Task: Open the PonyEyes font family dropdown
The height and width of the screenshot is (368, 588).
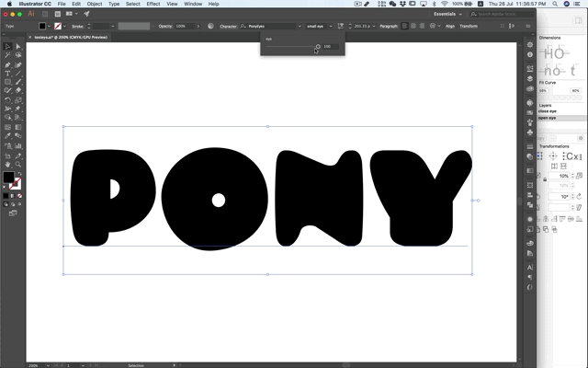Action: tap(300, 26)
